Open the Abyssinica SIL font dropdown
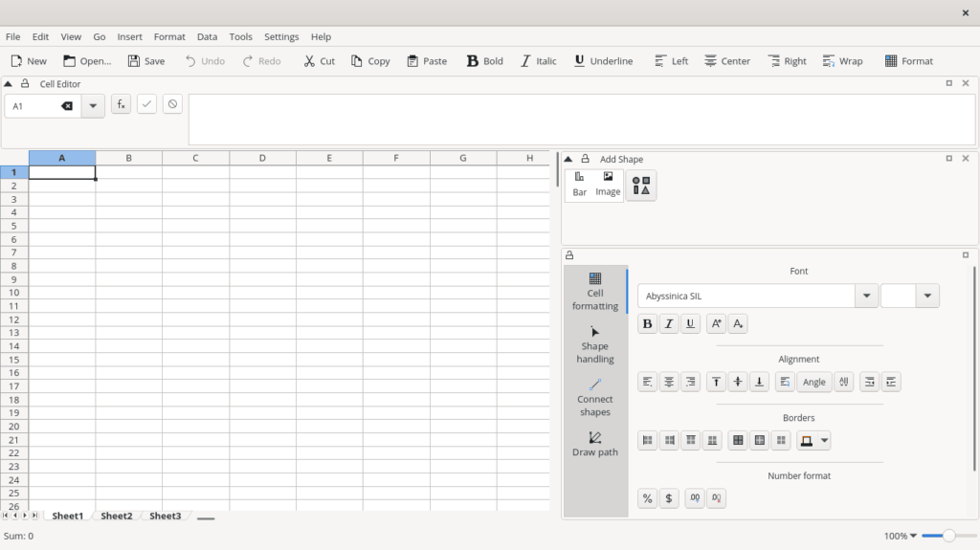980x550 pixels. pyautogui.click(x=866, y=297)
